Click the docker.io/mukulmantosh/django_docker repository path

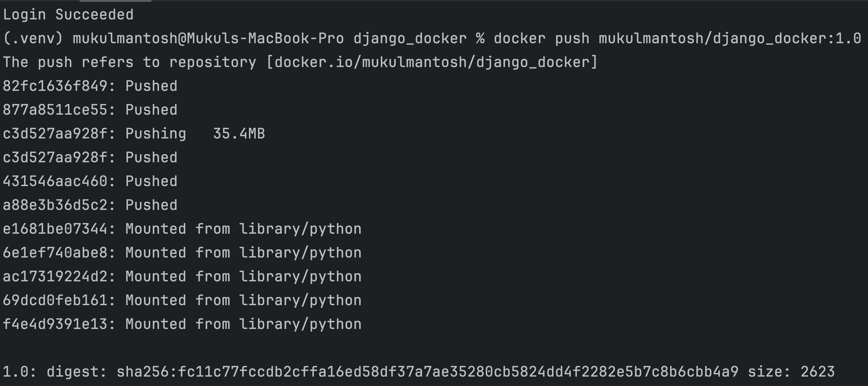[432, 62]
